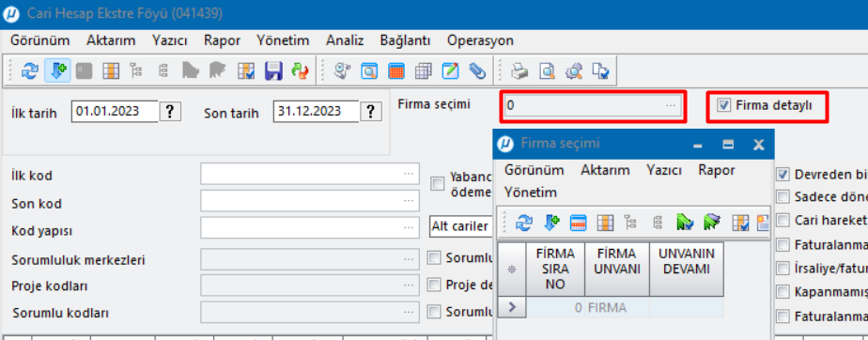The image size is (868, 340).
Task: Open Aktarım menu in Firma seçimi window
Action: (605, 170)
